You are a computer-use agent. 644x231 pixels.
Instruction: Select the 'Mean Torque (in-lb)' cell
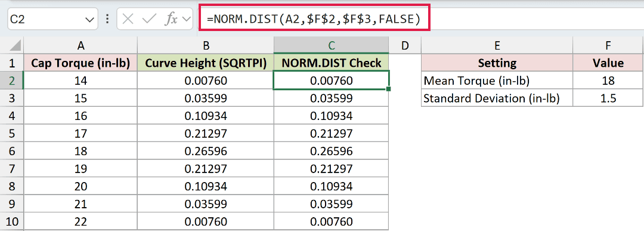[x=497, y=81]
